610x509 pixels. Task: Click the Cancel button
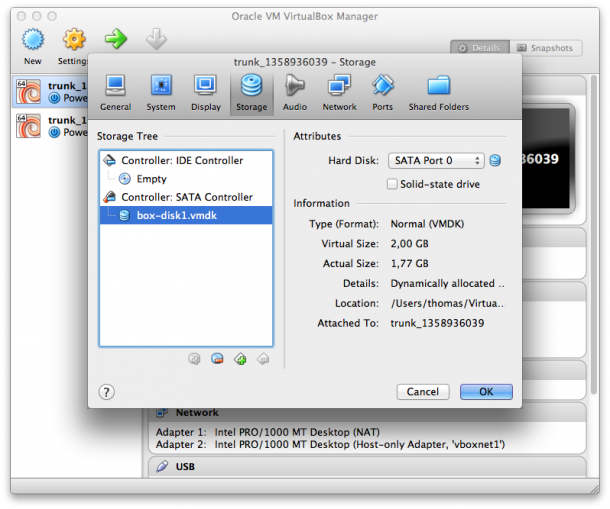click(423, 391)
